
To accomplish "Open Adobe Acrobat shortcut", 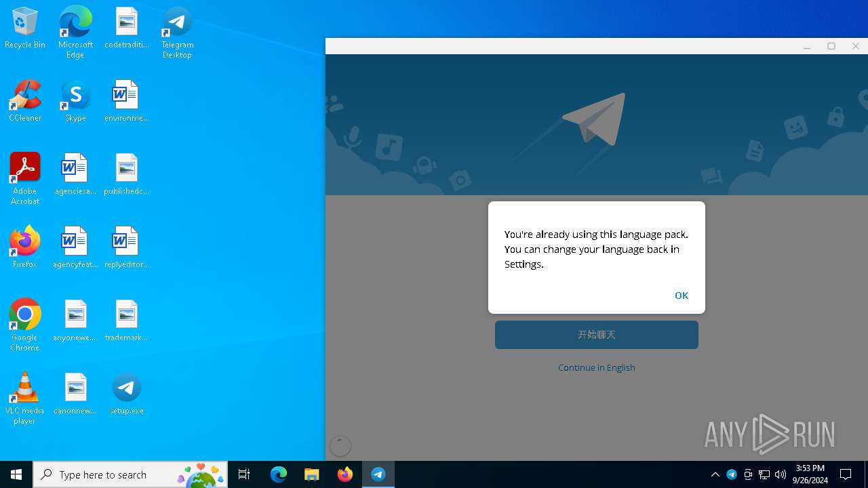I will click(25, 178).
